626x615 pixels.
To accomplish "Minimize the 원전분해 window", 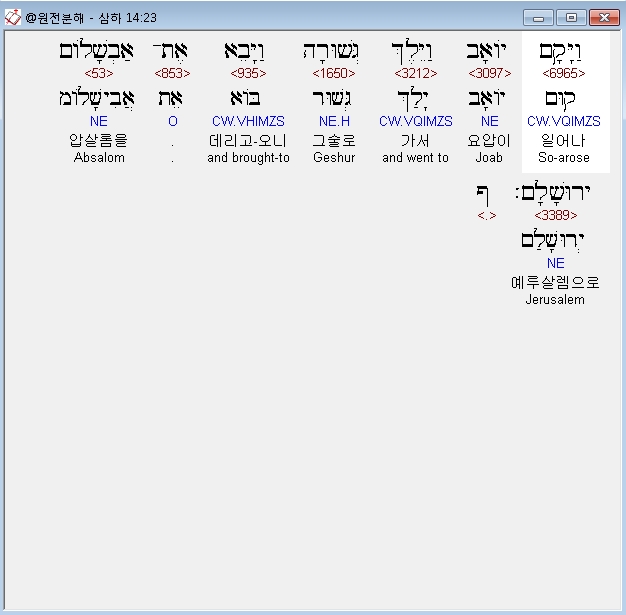I will point(538,18).
